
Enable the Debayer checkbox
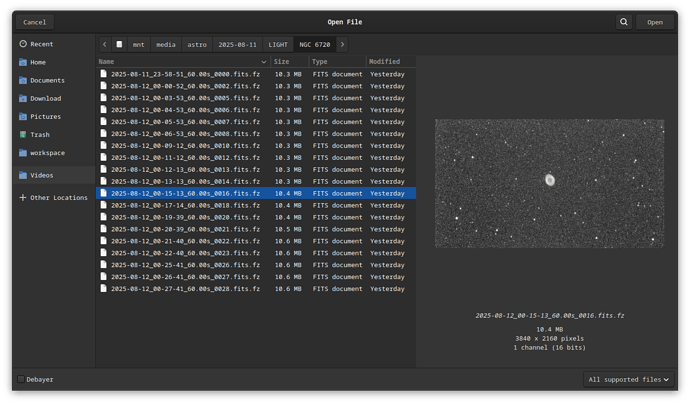click(21, 379)
